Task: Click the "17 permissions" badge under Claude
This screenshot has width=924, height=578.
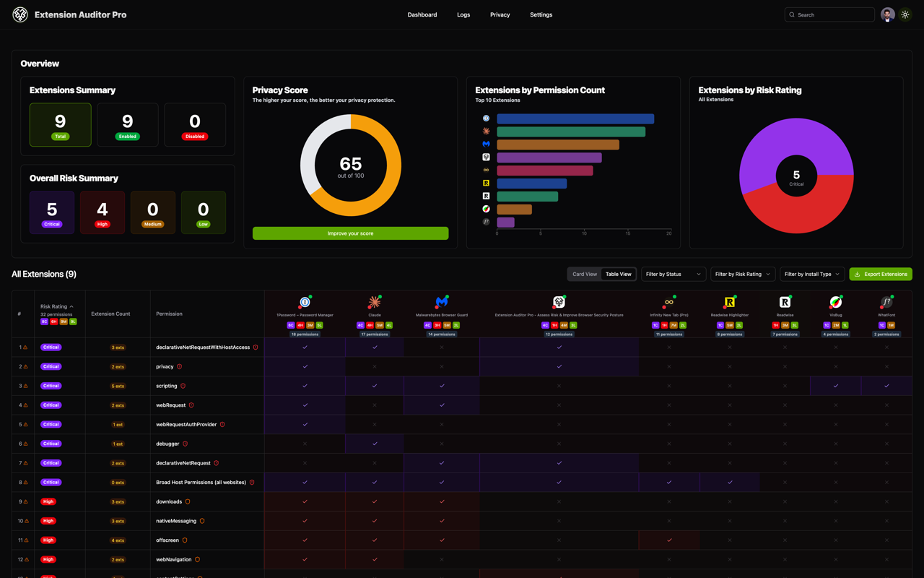Action: click(374, 335)
